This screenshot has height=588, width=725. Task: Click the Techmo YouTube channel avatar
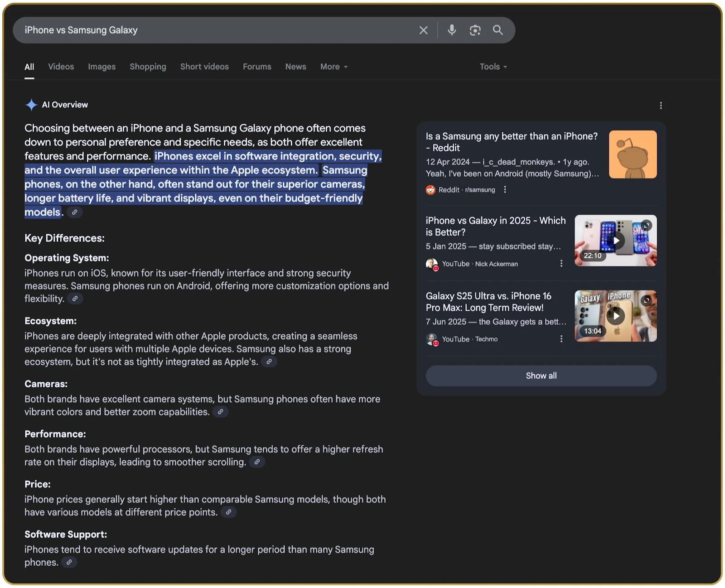[x=432, y=339]
